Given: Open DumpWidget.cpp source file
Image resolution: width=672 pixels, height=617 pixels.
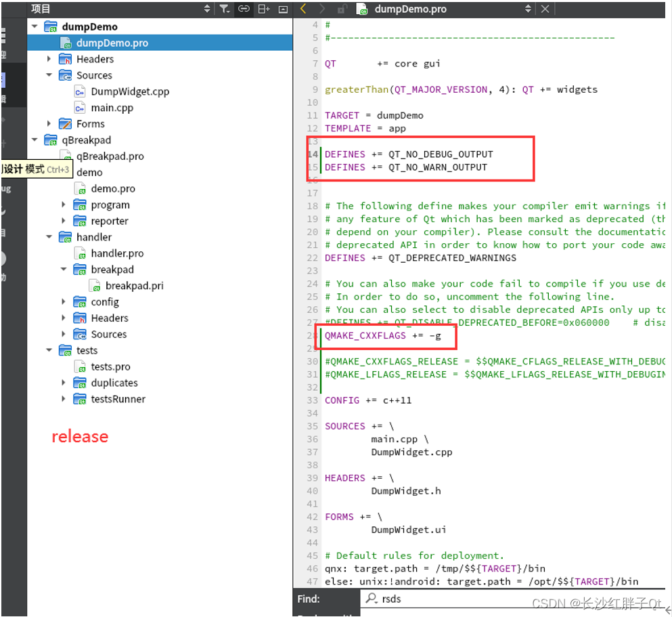Looking at the screenshot, I should click(130, 91).
